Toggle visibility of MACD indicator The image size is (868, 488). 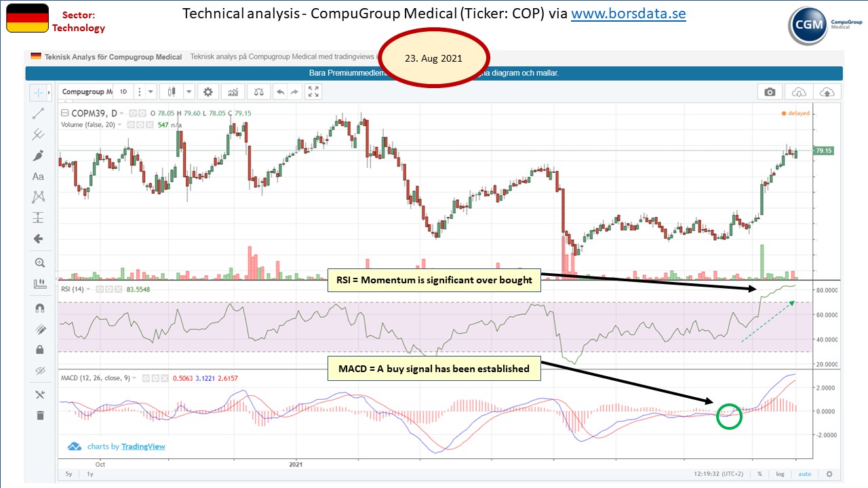click(146, 378)
